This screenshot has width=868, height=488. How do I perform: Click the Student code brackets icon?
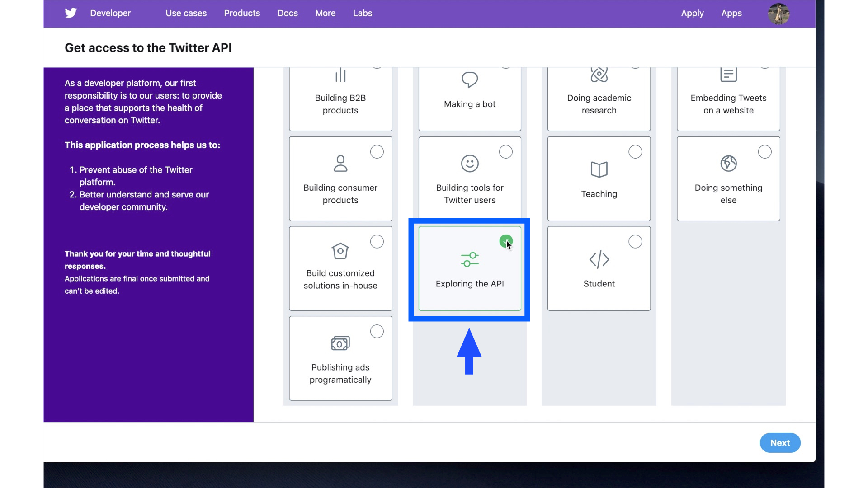[599, 259]
